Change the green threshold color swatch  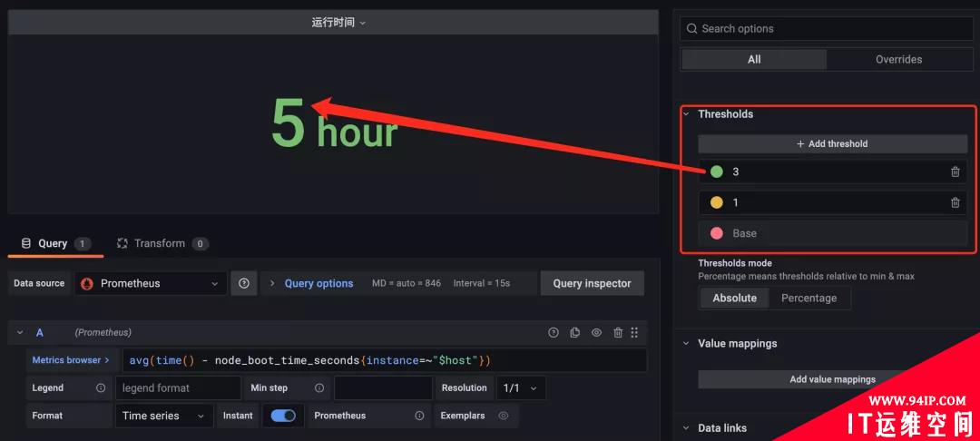point(716,171)
